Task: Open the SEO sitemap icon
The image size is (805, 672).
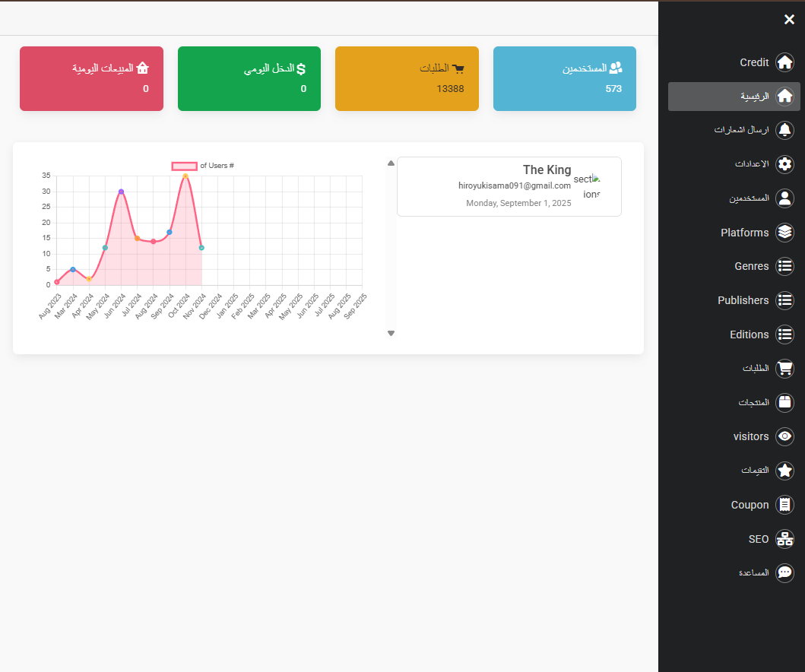Action: click(784, 539)
